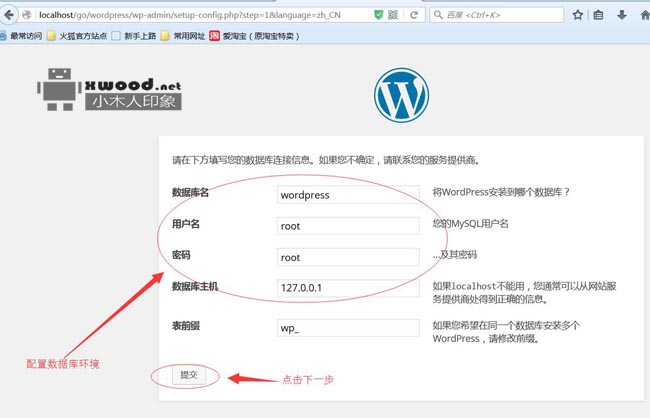This screenshot has width=650, height=418.
Task: Click the 表前缀 field with wp_
Action: pyautogui.click(x=348, y=328)
